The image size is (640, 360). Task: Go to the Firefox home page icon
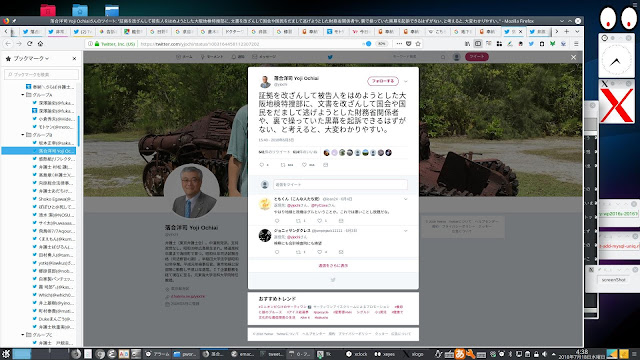click(40, 43)
